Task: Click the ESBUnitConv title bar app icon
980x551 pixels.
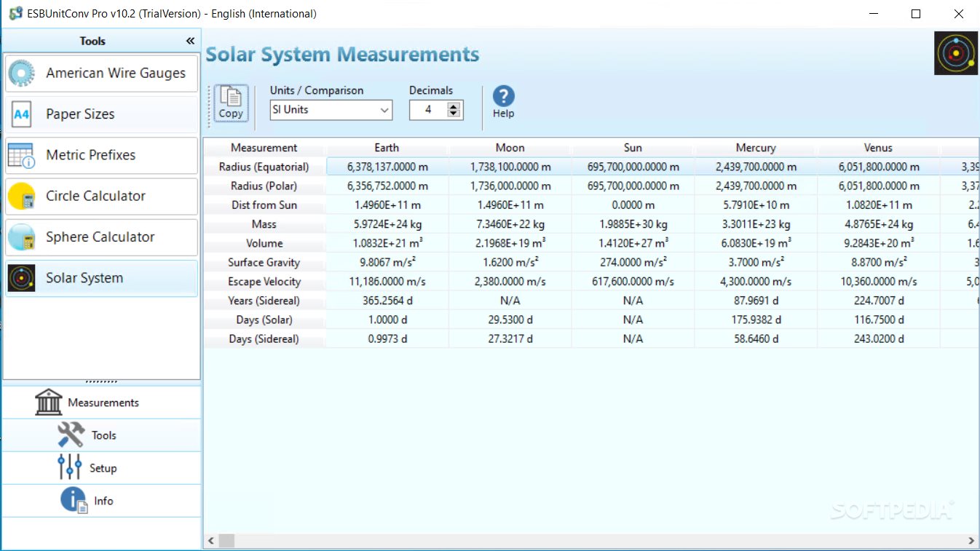Action: [15, 14]
